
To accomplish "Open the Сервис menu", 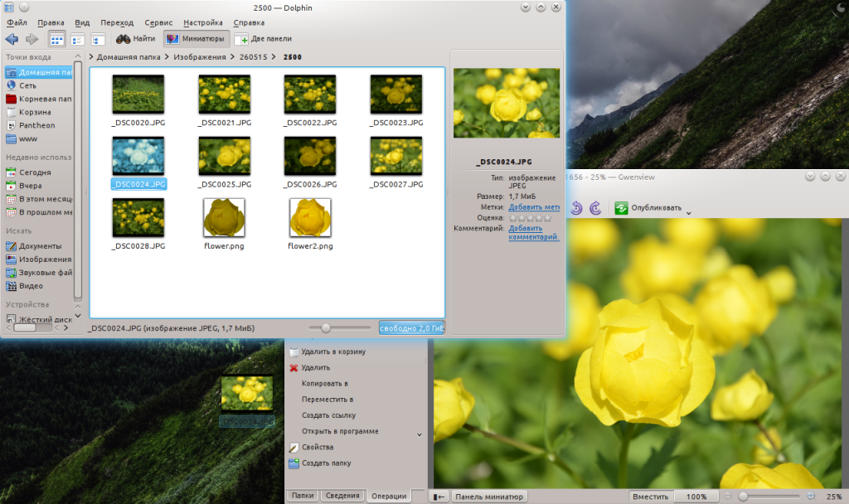I will (x=158, y=22).
